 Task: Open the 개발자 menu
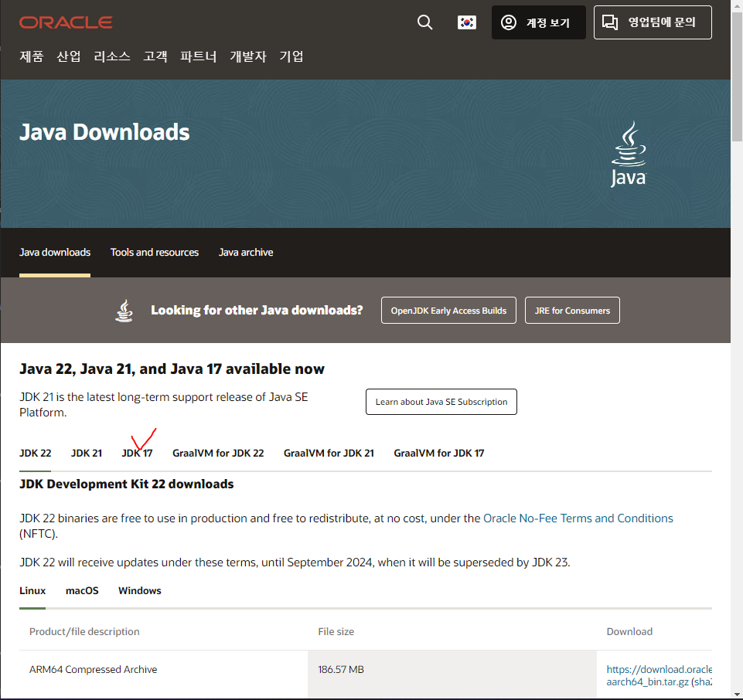click(x=248, y=56)
